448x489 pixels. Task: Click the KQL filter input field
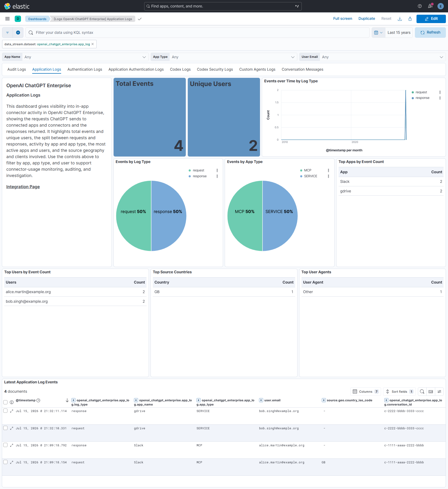coord(197,32)
